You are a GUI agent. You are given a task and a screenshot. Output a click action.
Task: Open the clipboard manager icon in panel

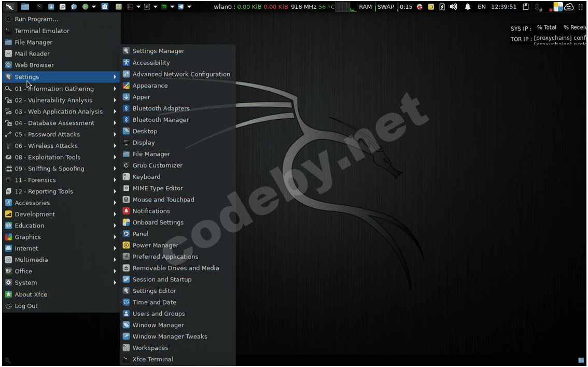525,6
